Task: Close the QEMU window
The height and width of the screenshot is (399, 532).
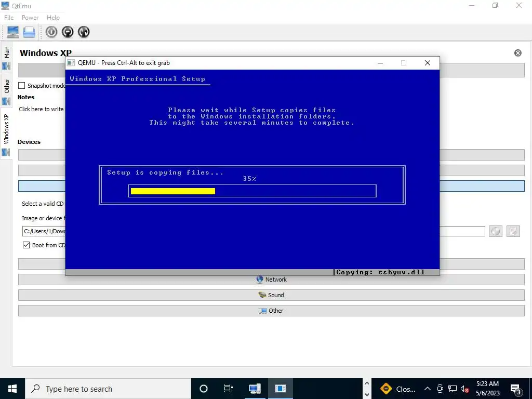Action: (428, 63)
